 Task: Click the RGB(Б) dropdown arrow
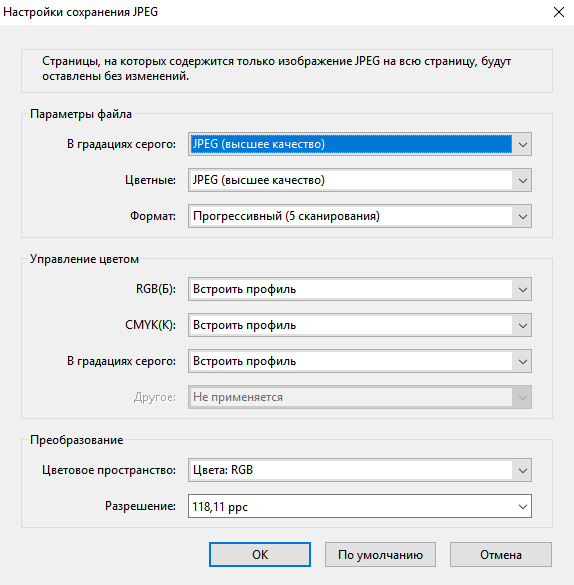click(x=523, y=290)
